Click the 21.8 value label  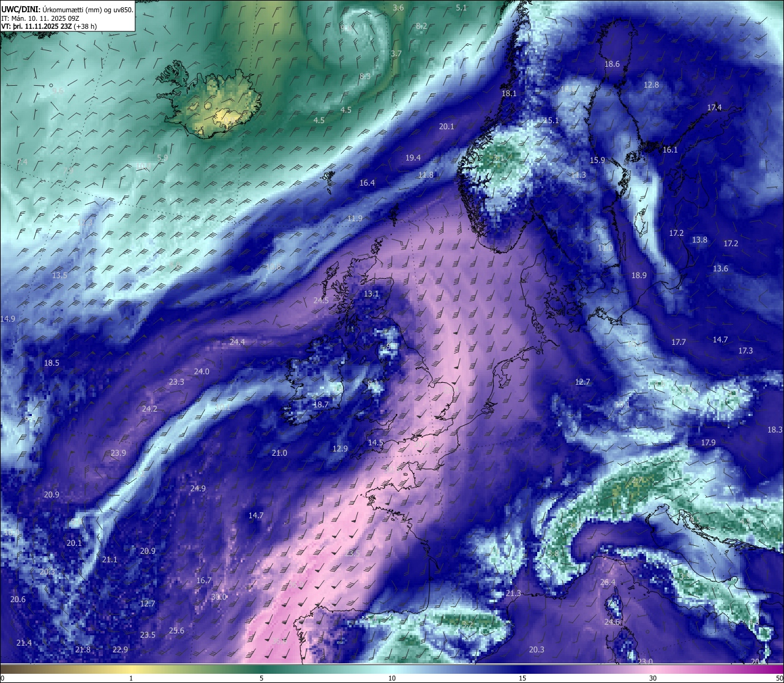(83, 649)
